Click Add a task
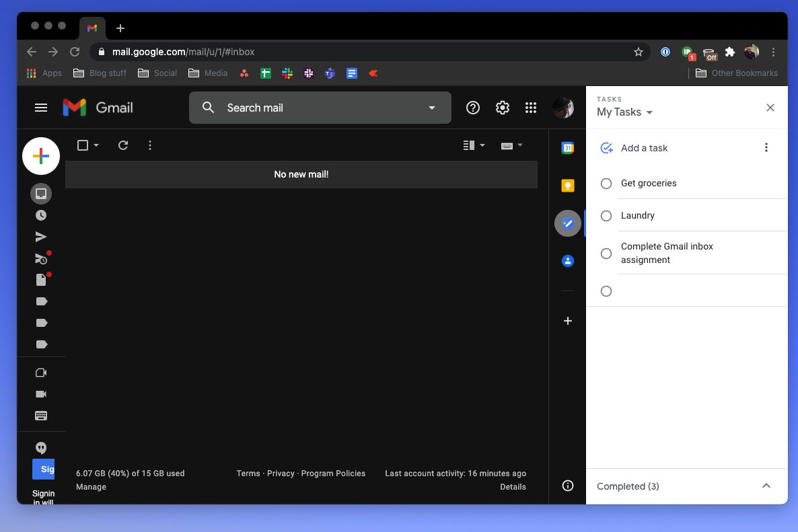 644,148
